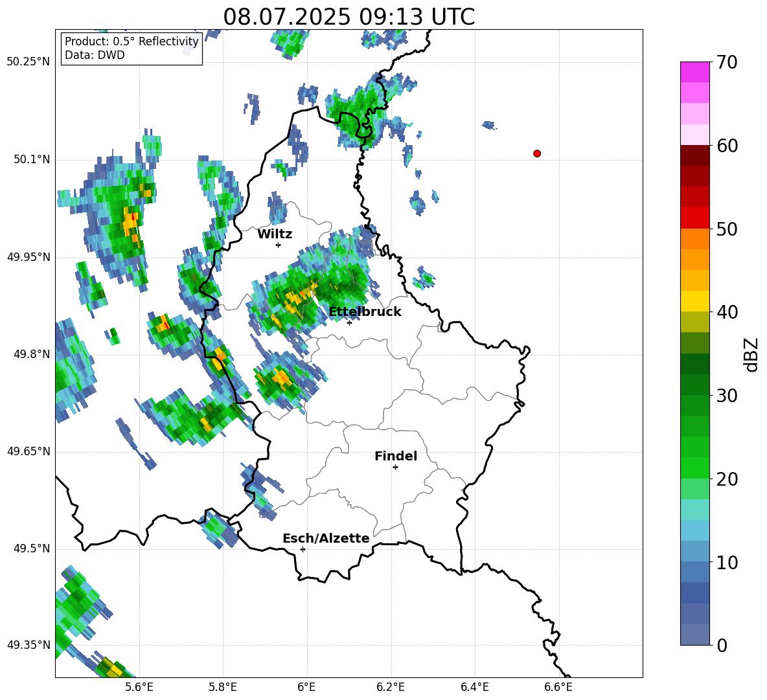
Task: Click the Wiltz cross marker
Action: (x=278, y=245)
